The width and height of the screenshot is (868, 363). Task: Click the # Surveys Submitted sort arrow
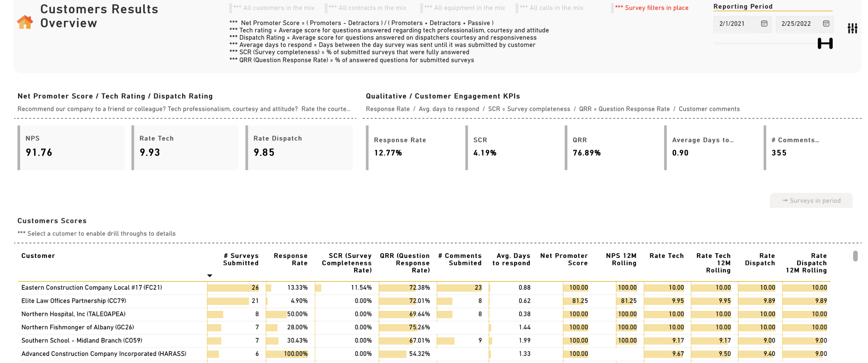[210, 276]
